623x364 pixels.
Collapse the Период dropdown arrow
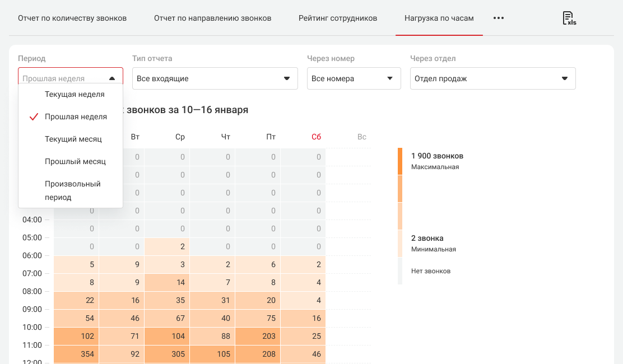112,79
